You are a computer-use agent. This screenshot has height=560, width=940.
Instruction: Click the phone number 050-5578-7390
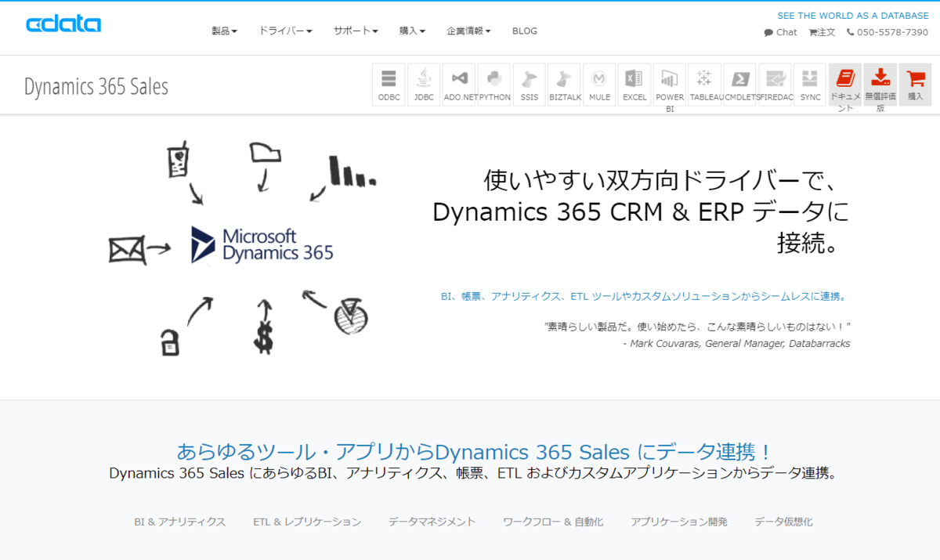(888, 32)
